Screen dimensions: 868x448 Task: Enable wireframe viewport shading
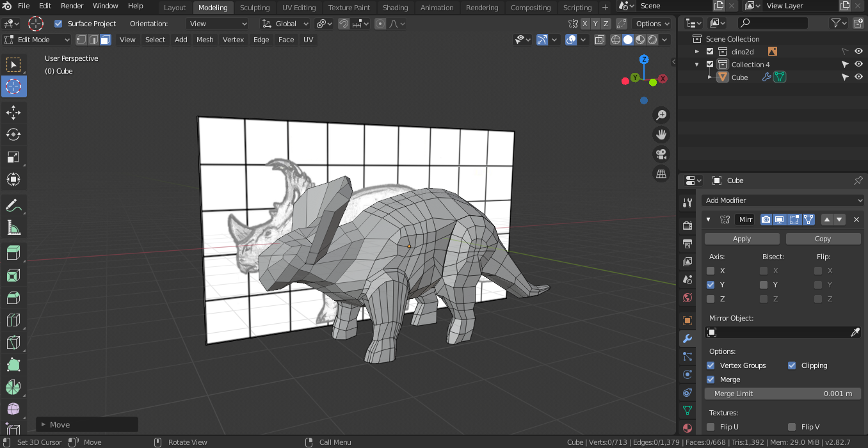coord(616,40)
